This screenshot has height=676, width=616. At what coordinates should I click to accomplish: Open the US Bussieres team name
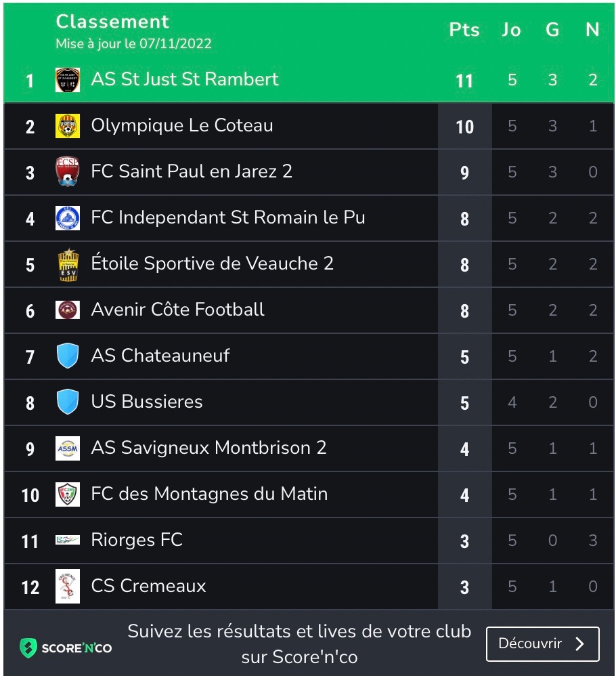[147, 402]
